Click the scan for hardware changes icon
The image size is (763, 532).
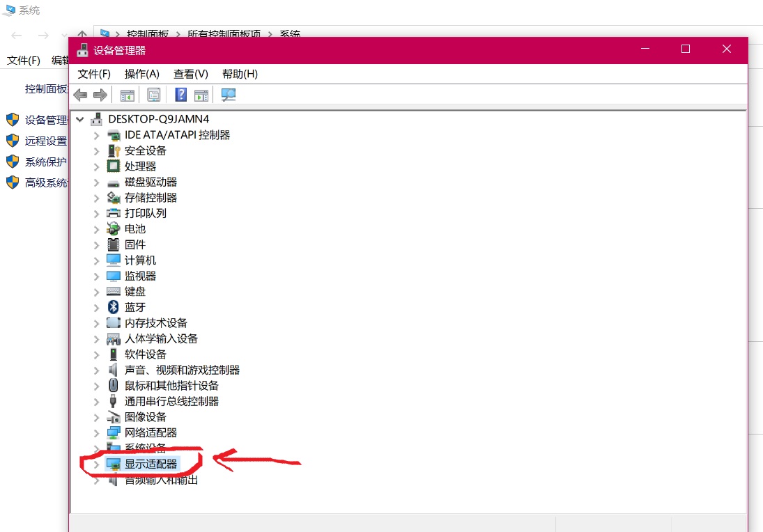(229, 94)
